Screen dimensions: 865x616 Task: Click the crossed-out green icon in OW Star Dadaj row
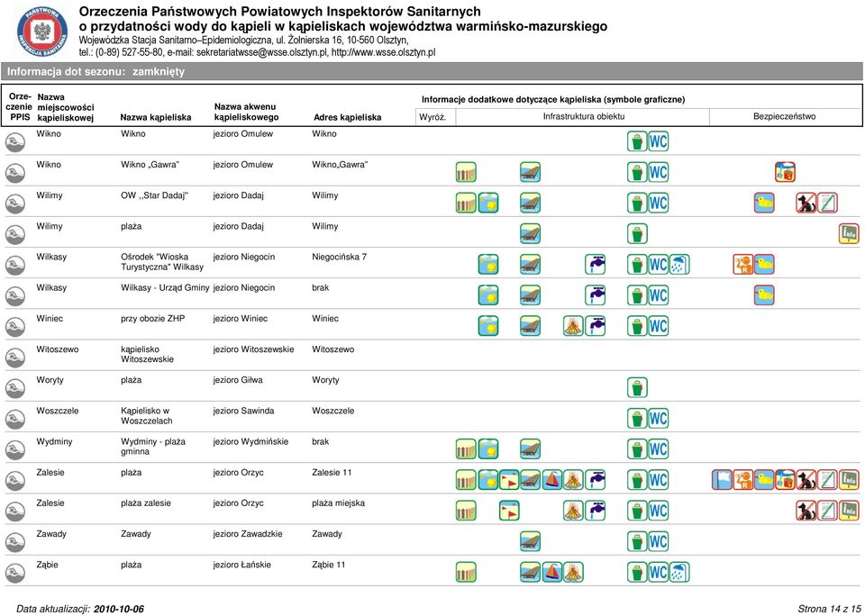[x=827, y=203]
